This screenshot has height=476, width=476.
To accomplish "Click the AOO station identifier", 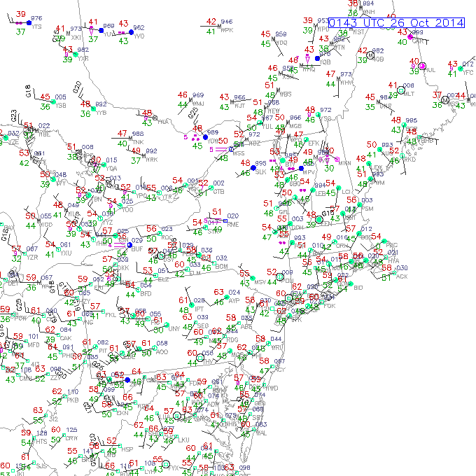I will click(162, 352).
